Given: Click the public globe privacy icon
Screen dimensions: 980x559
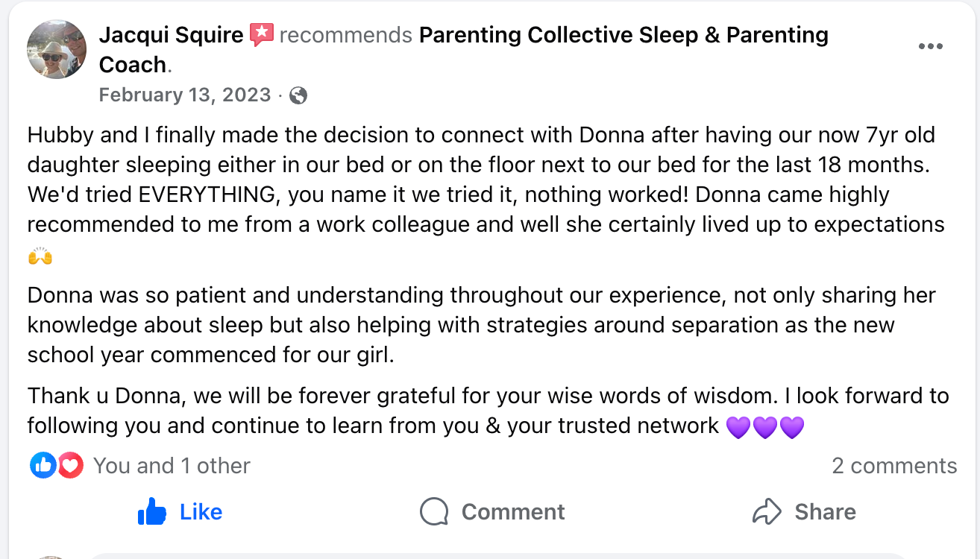Looking at the screenshot, I should click(298, 95).
